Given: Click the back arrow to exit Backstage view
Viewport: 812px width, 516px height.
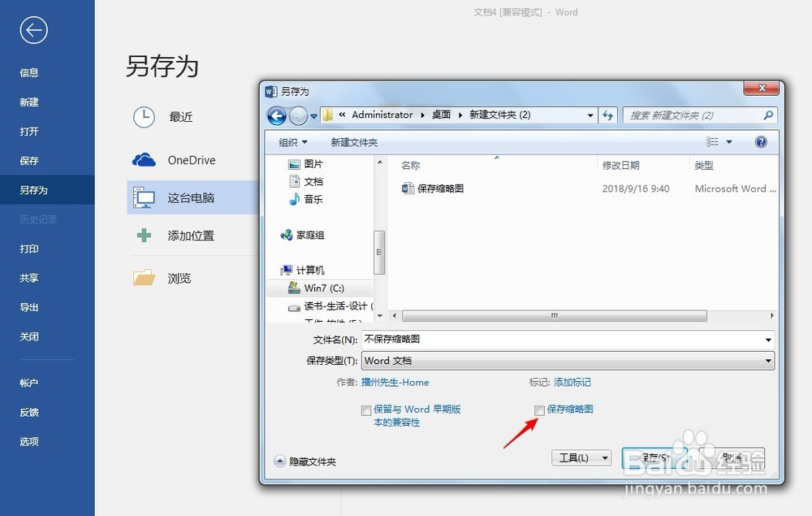Looking at the screenshot, I should 32,30.
